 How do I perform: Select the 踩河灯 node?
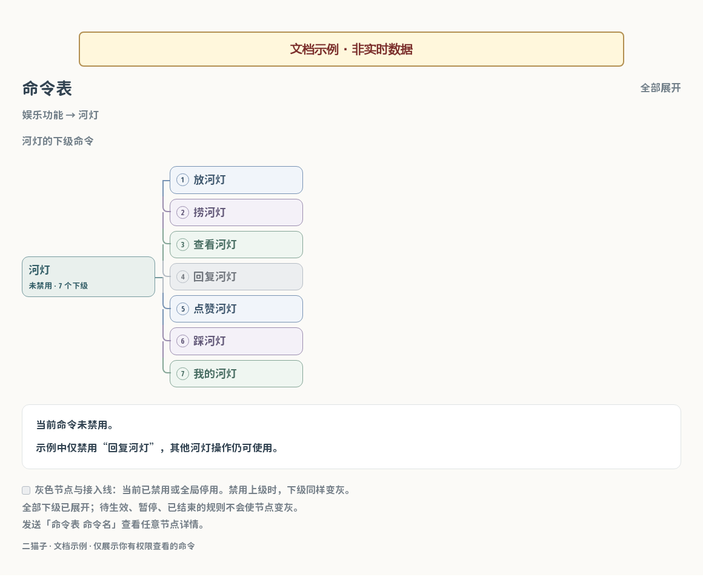point(236,341)
